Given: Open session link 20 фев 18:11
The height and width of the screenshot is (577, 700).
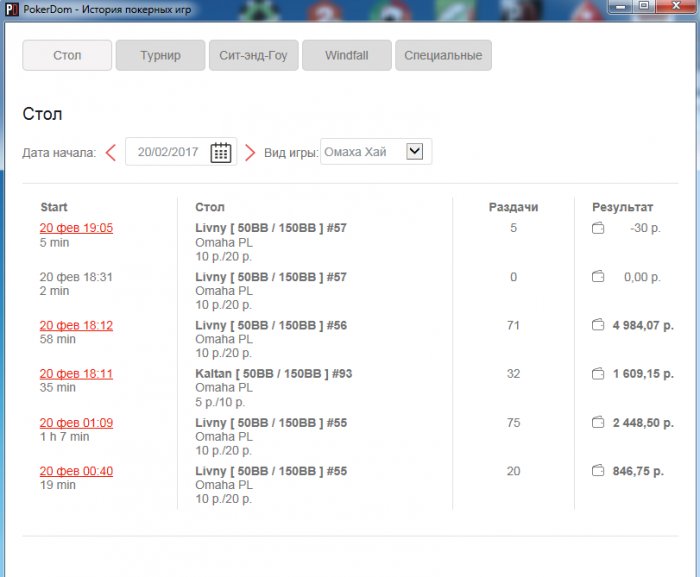Looking at the screenshot, I should (76, 373).
